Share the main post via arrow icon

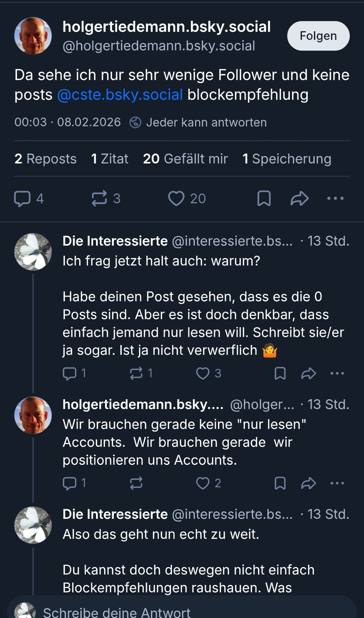[x=299, y=198]
